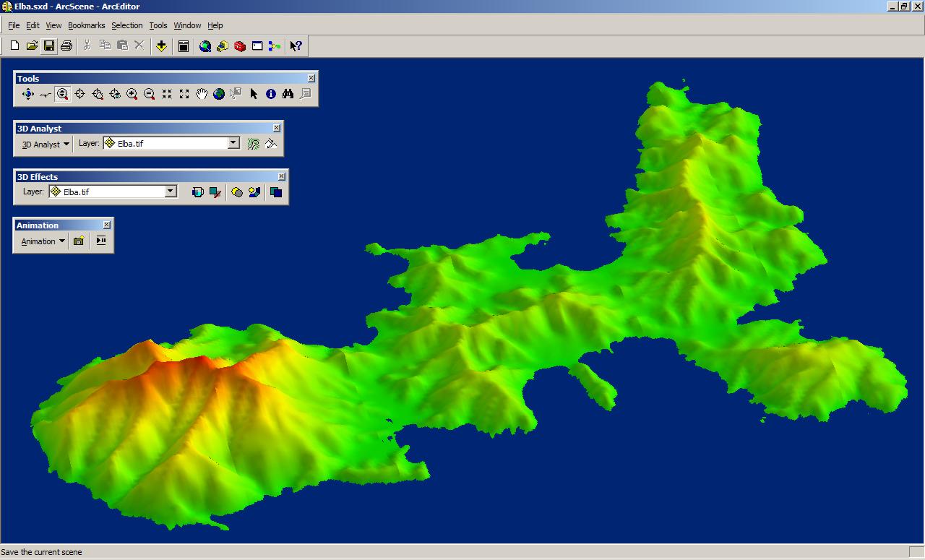Select the Fly tool
The height and width of the screenshot is (560, 925).
click(45, 94)
